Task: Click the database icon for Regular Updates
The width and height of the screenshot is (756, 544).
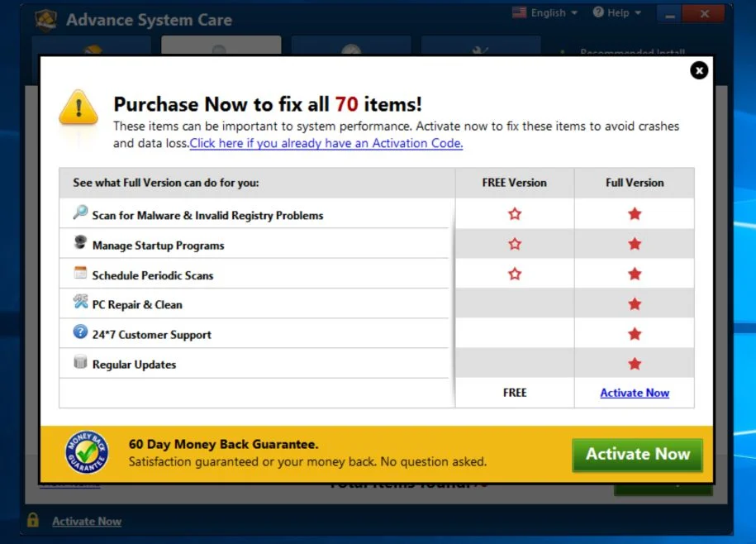Action: 80,361
